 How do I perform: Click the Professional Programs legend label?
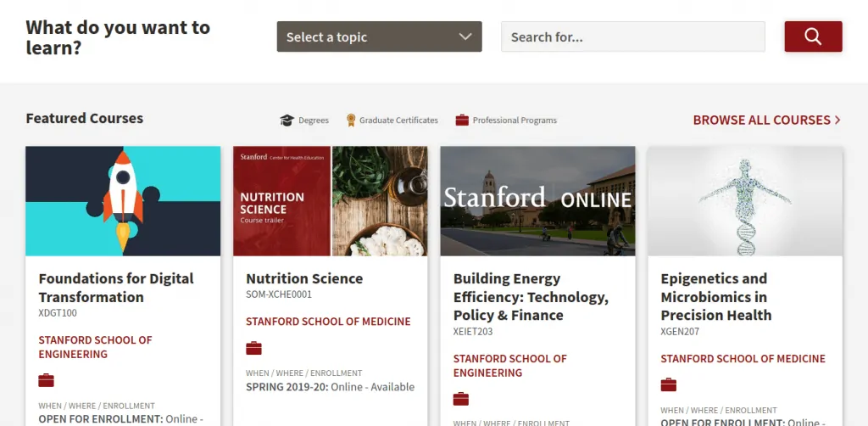[x=515, y=121]
